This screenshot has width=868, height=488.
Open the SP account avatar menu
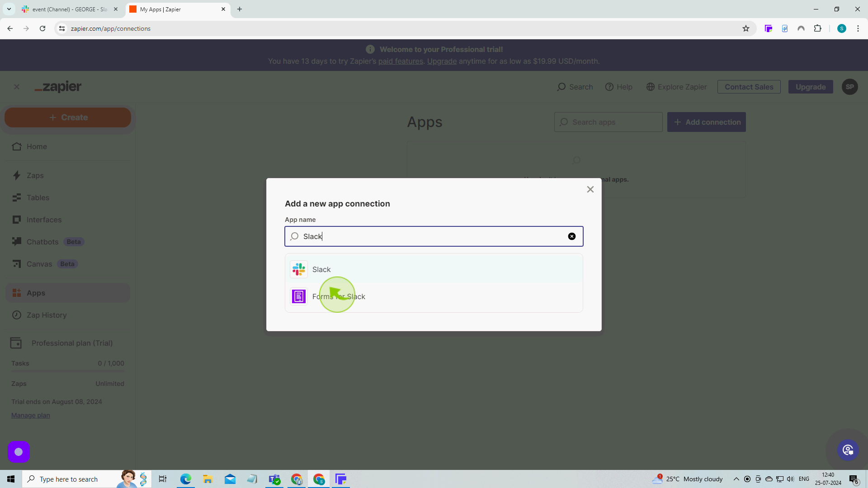[850, 87]
